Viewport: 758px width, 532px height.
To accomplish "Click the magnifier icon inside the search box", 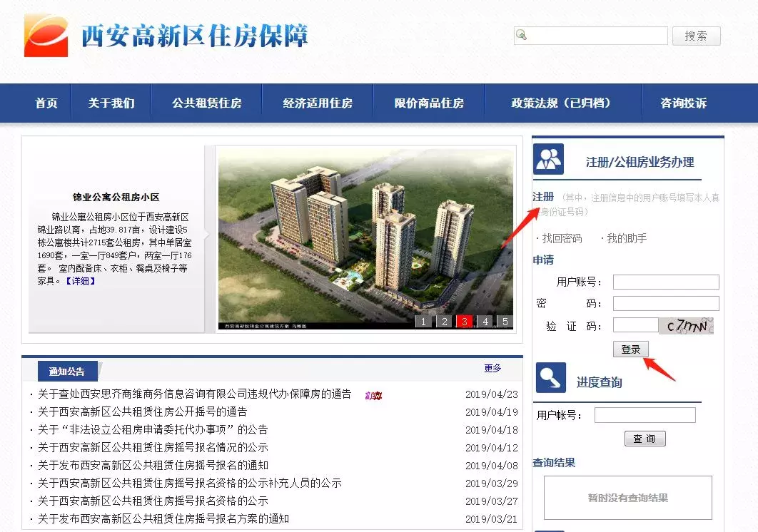I will tap(521, 36).
